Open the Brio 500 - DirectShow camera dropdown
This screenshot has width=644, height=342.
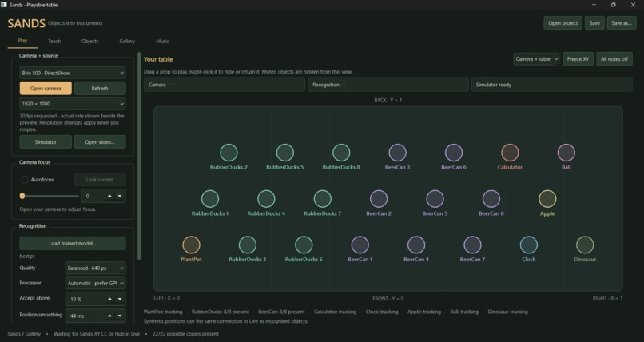[x=73, y=73]
